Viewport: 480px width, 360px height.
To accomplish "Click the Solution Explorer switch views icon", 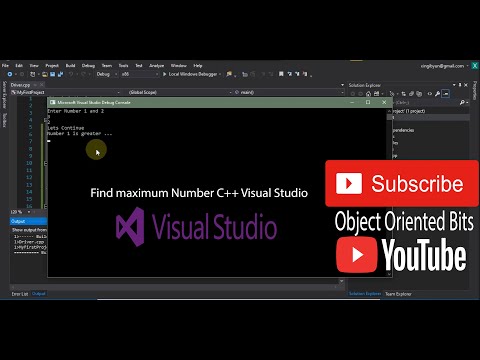I will pos(377,94).
